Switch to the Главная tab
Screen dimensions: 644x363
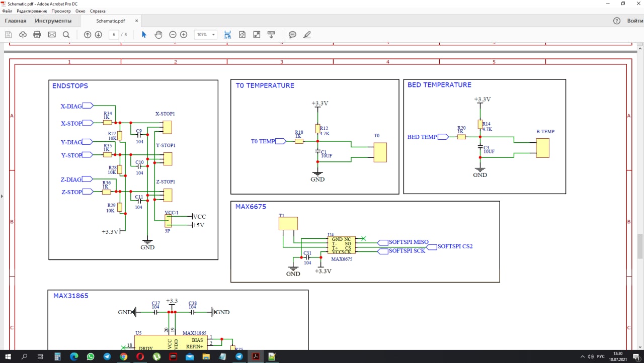[15, 21]
